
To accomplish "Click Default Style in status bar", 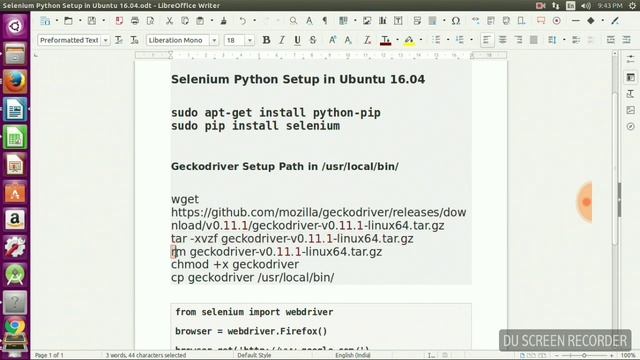I will pos(254,356).
